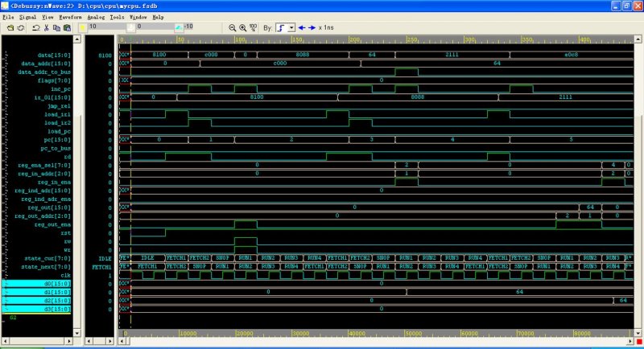The width and height of the screenshot is (644, 349).
Task: Click the white marker time icon
Action: click(130, 27)
